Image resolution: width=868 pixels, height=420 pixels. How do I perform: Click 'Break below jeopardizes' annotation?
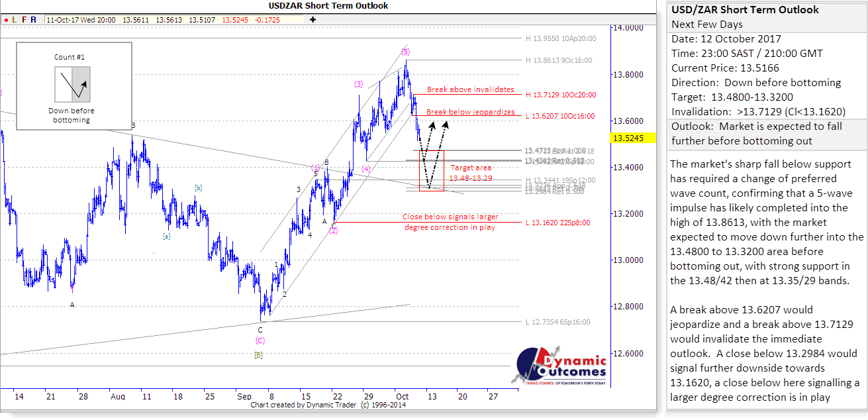click(x=470, y=112)
